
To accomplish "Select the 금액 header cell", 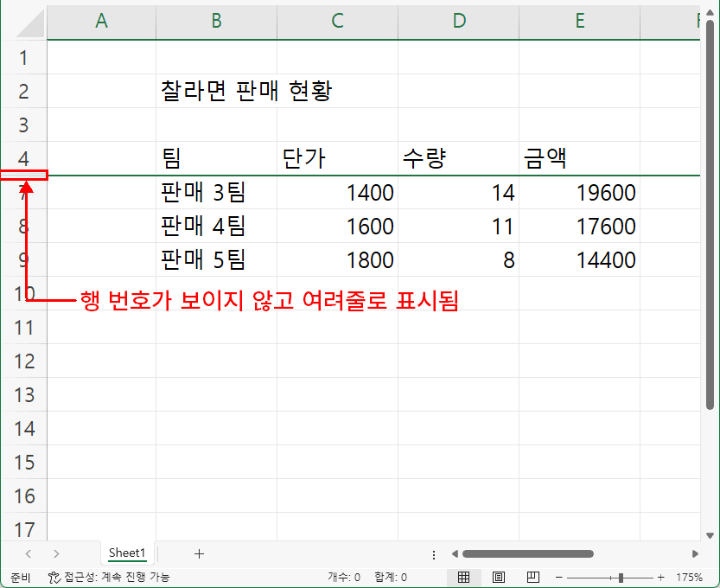I will 579,158.
